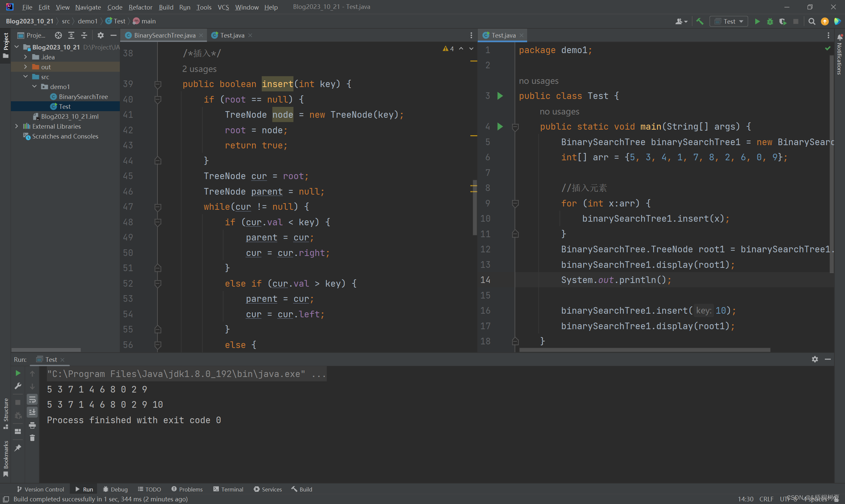Hide the Project tool window

[114, 35]
